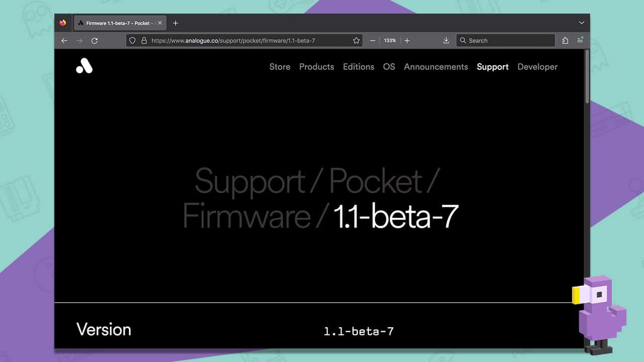Screen dimensions: 644x362
Task: Close the Firefox tab for Firmware 1.1-beta-7
Action: pos(160,23)
